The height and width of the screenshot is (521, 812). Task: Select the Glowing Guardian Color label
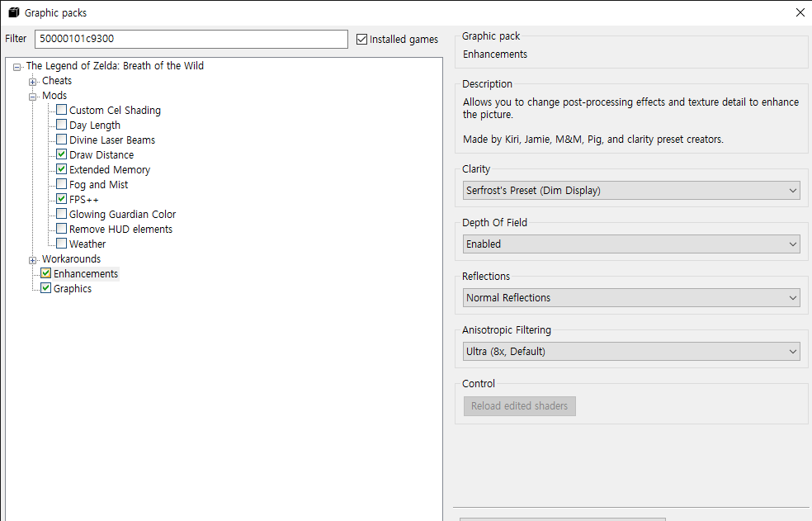tap(123, 215)
